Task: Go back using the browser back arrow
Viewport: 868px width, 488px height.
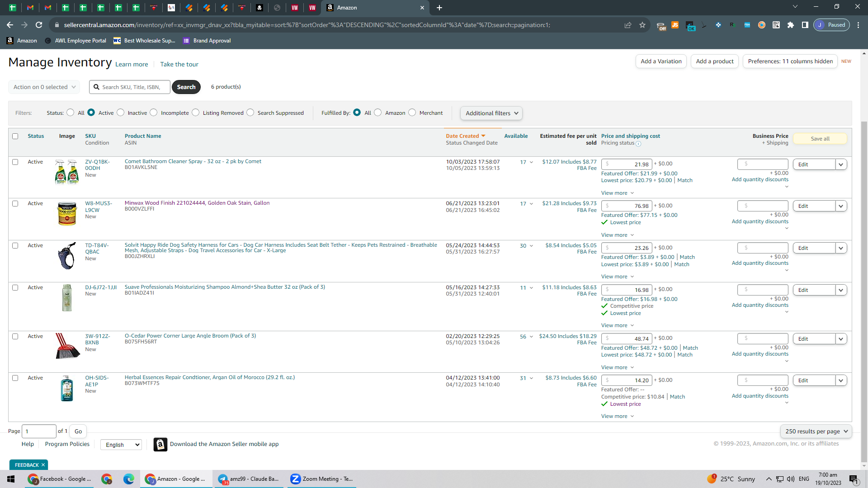Action: [x=10, y=25]
